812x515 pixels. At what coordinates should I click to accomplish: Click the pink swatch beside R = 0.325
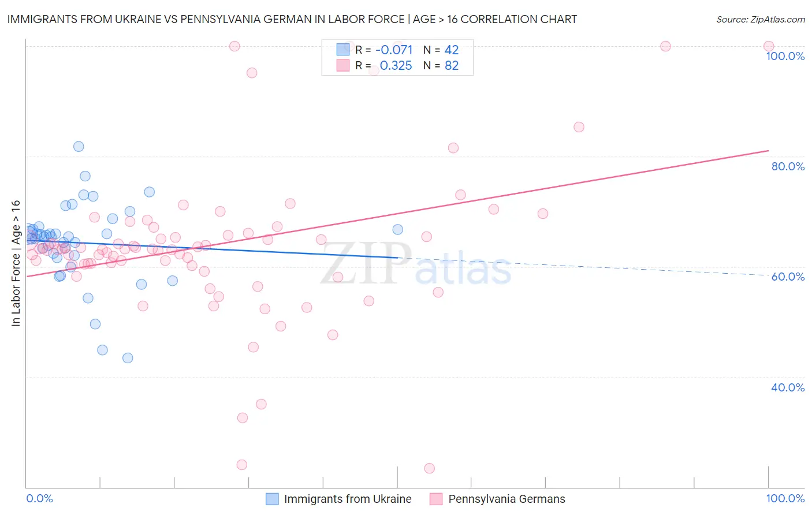[x=343, y=65]
